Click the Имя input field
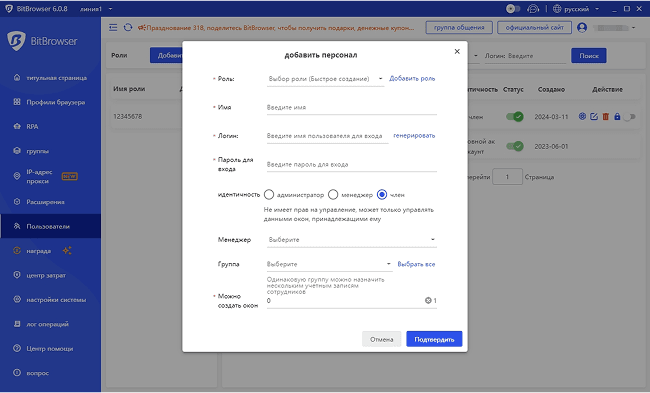 pos(352,107)
